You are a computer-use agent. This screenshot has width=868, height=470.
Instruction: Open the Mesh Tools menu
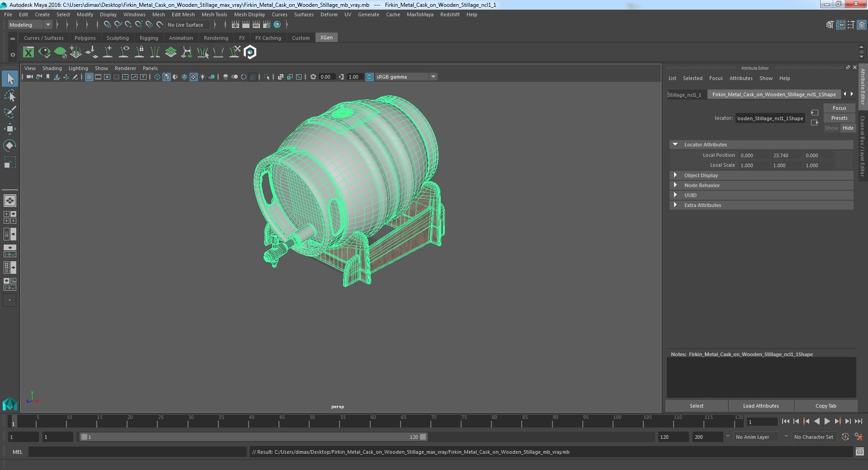coord(214,14)
